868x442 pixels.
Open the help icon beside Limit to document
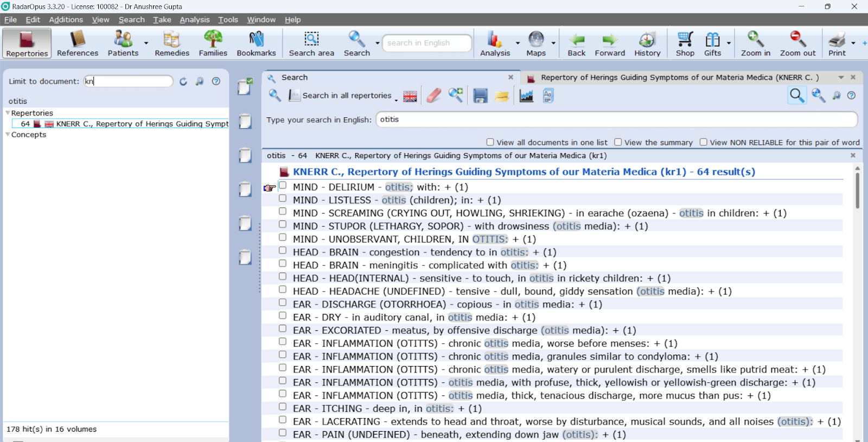(216, 81)
